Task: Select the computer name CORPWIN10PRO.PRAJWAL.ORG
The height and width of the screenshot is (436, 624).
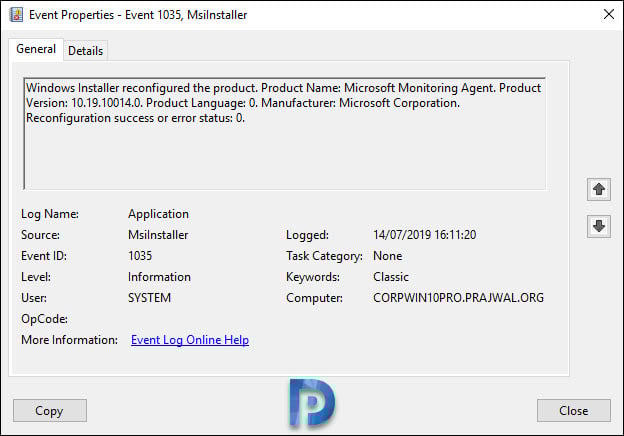Action: point(458,298)
